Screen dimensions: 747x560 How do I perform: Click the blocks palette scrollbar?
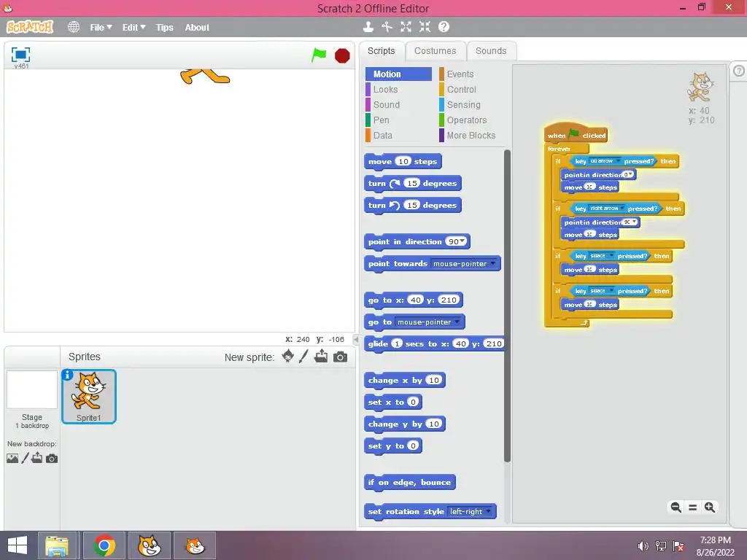tap(507, 306)
